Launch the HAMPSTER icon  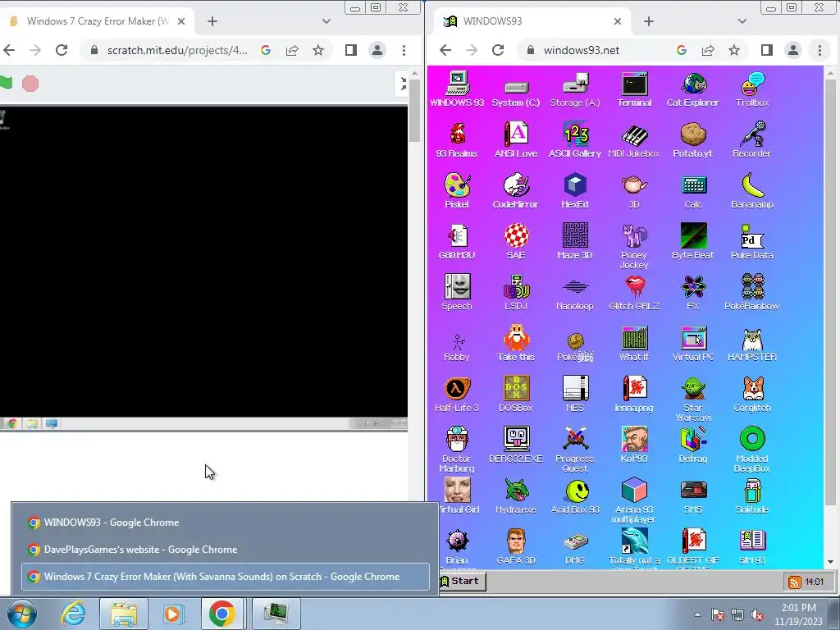pos(752,344)
